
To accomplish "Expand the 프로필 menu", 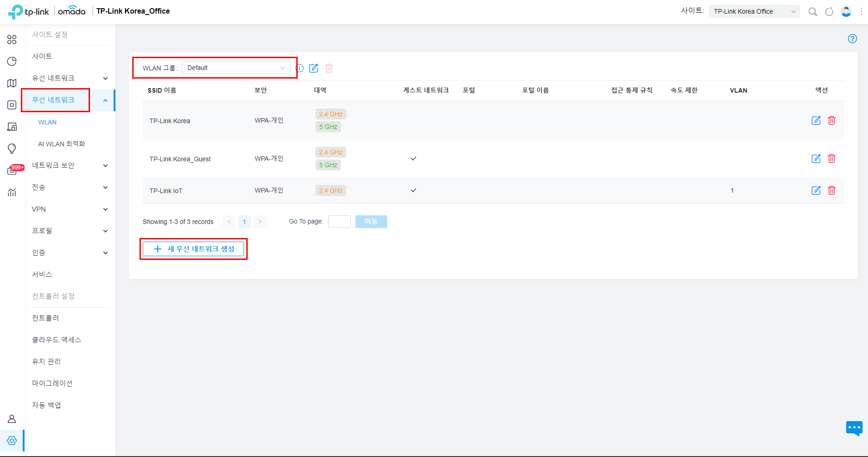I will 70,231.
